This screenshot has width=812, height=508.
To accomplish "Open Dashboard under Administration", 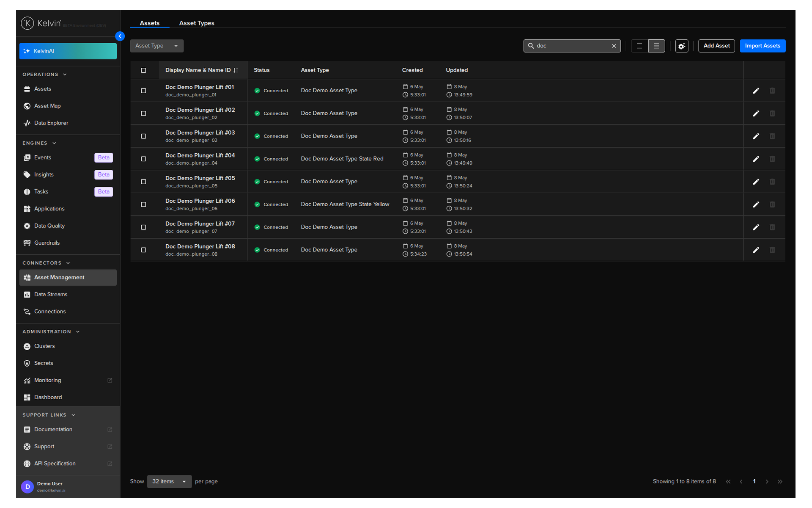I will click(x=68, y=398).
